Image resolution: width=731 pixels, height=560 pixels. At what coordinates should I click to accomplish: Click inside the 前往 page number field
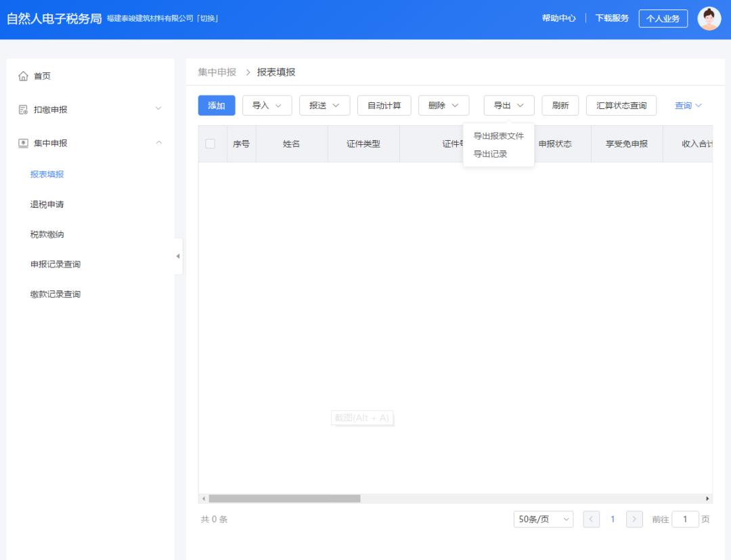[x=686, y=519]
